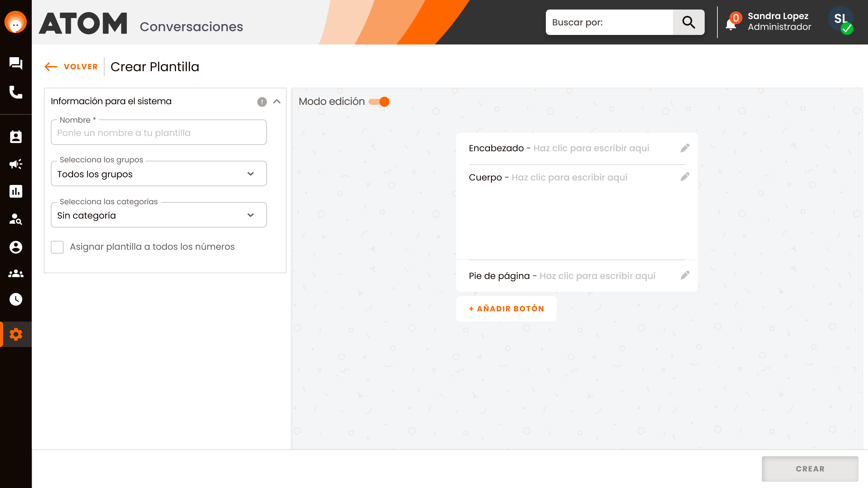Open the notifications bell
Screen dimensions: 868x488
pyautogui.click(x=730, y=24)
